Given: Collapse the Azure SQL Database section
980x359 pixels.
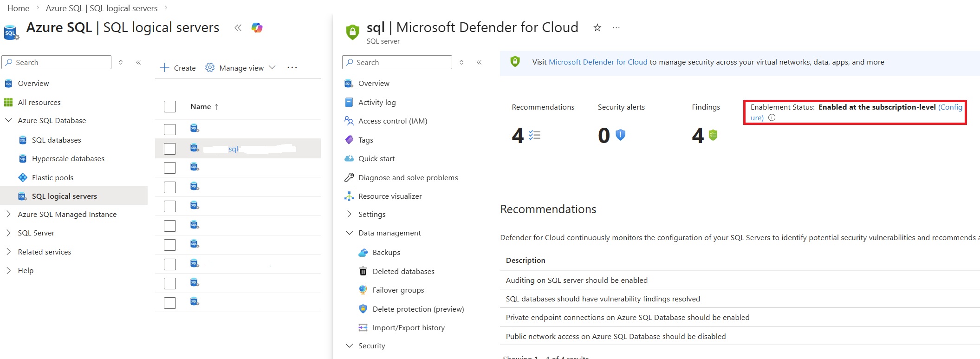Looking at the screenshot, I should pos(8,120).
